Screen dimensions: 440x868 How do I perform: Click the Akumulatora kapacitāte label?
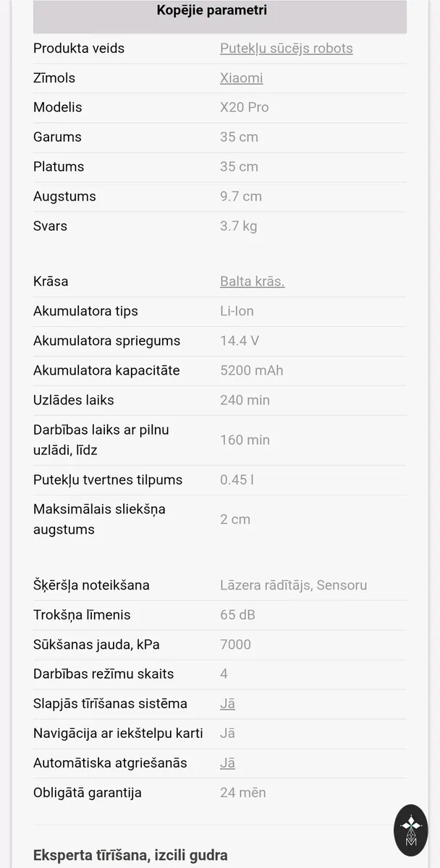click(x=106, y=370)
